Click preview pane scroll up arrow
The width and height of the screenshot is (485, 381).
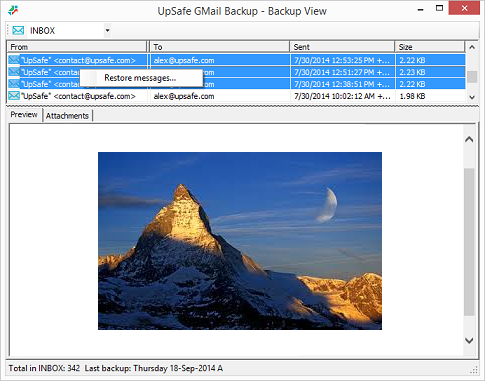click(x=469, y=139)
